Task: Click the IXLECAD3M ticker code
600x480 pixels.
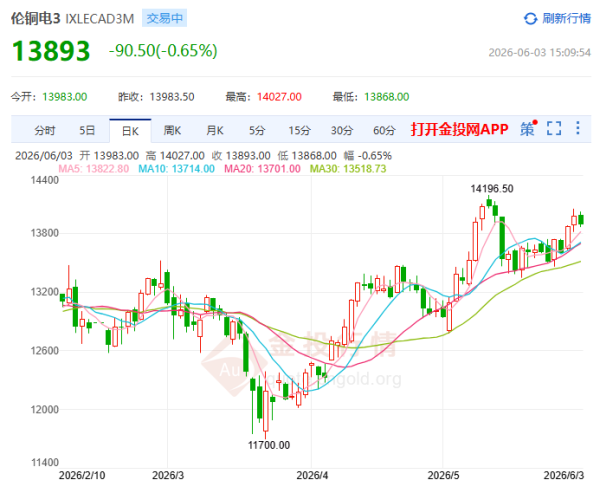Action: tap(100, 19)
